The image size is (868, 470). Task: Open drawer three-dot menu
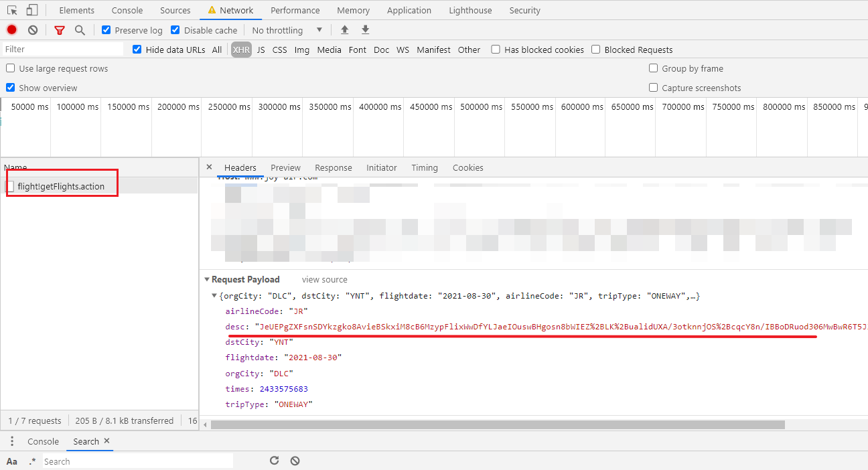11,441
